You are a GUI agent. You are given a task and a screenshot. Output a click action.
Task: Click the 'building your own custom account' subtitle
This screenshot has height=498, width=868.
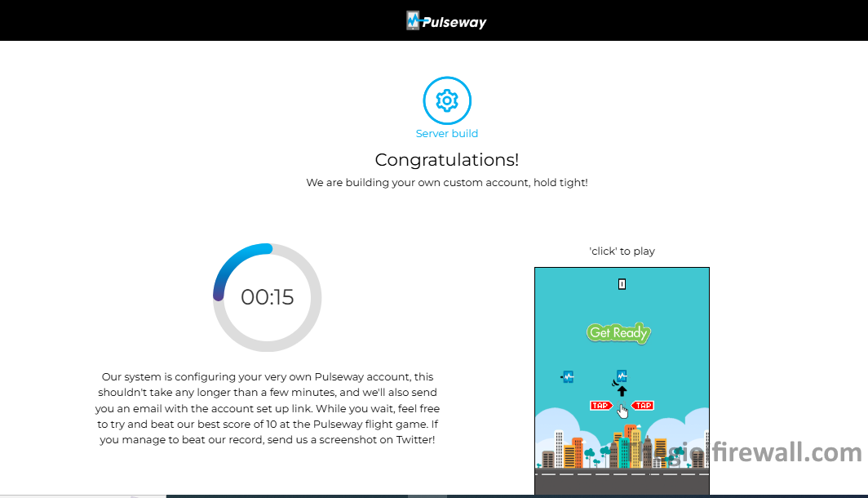tap(446, 183)
